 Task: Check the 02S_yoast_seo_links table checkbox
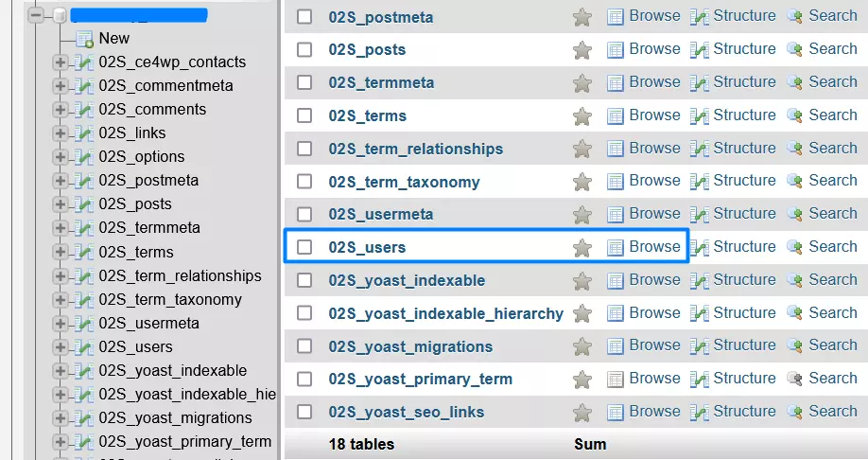[x=304, y=412]
